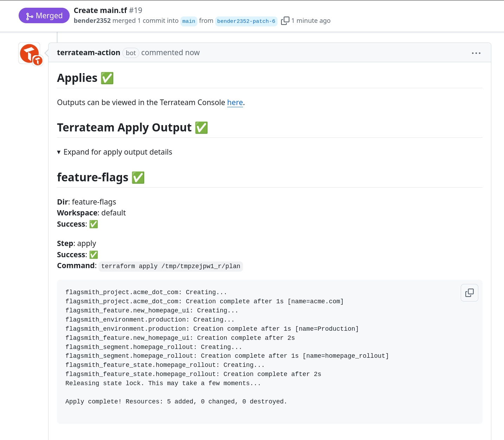Select 'flagsmith_project.acme_dot_com: Creating...' line
The width and height of the screenshot is (504, 440).
tap(146, 292)
